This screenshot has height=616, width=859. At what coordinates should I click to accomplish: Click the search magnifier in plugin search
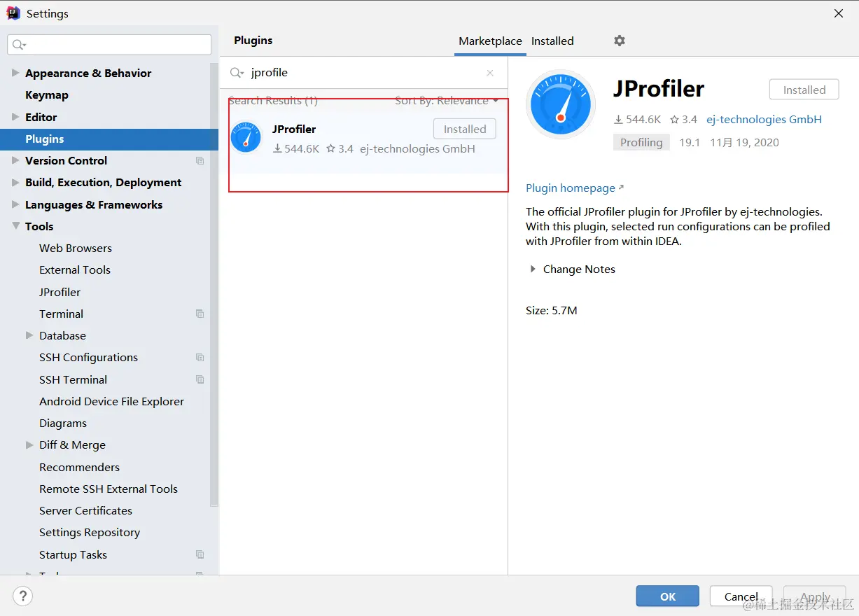tap(237, 73)
